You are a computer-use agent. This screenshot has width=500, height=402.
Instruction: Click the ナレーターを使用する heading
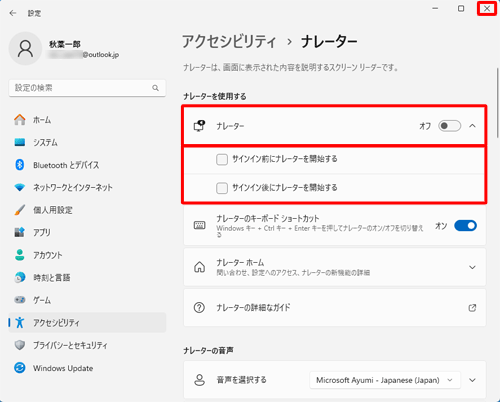[215, 96]
